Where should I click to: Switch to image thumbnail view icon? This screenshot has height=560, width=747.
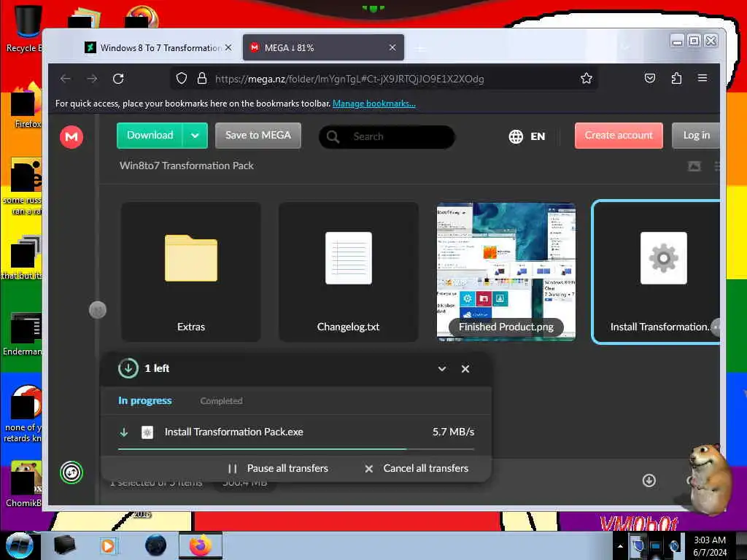pyautogui.click(x=694, y=166)
